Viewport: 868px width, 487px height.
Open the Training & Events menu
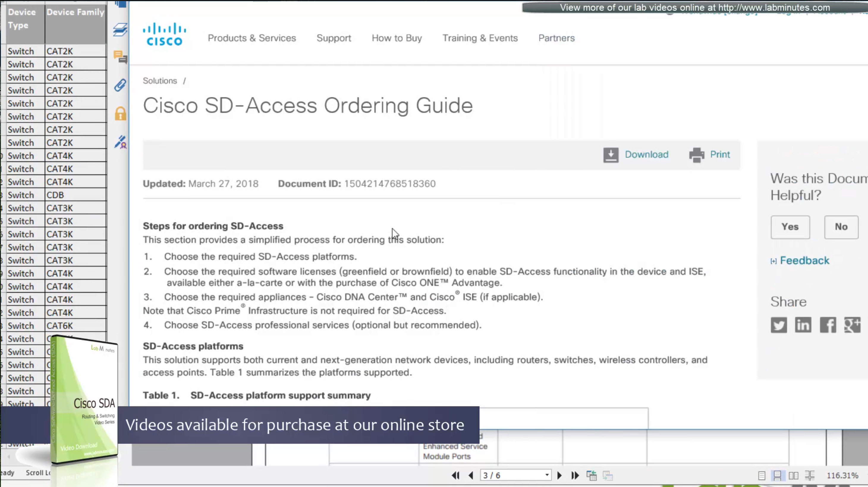tap(480, 38)
